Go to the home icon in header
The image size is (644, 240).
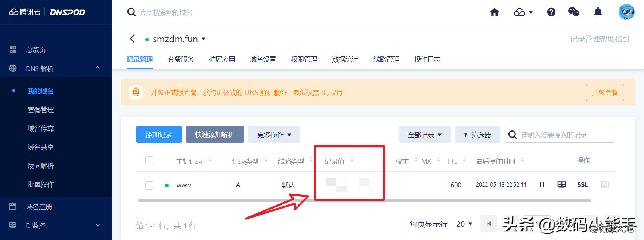coord(495,12)
